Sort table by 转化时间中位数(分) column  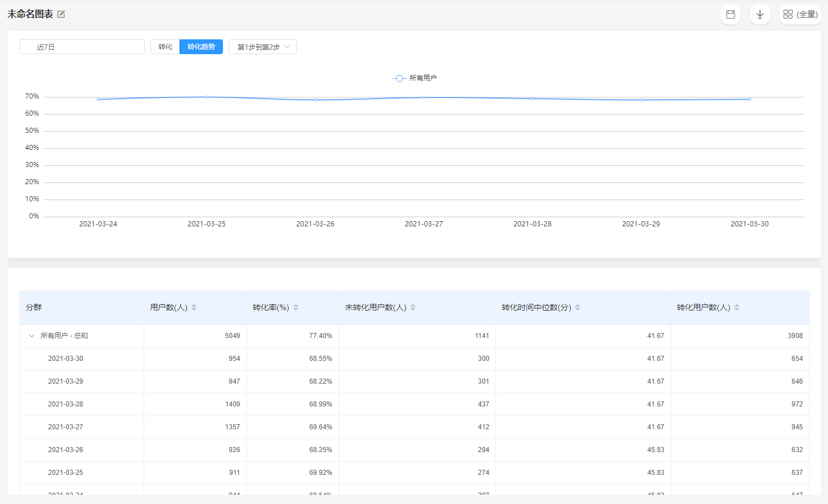(578, 307)
